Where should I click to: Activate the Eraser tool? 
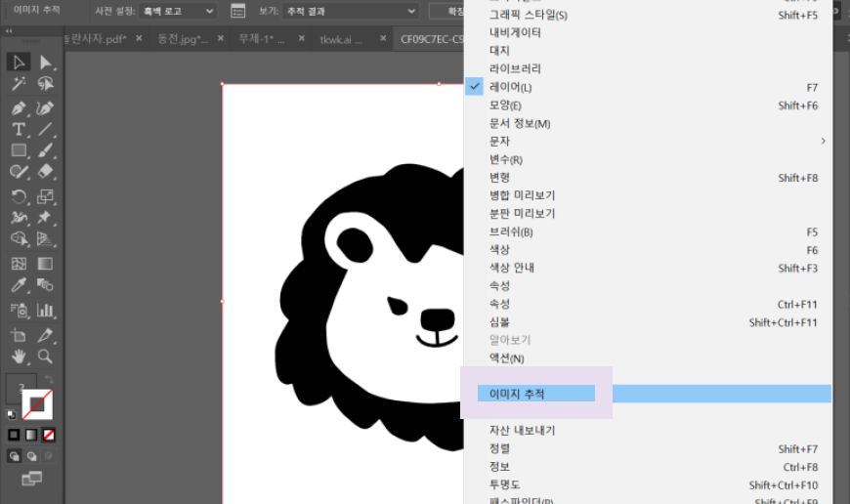tap(45, 172)
